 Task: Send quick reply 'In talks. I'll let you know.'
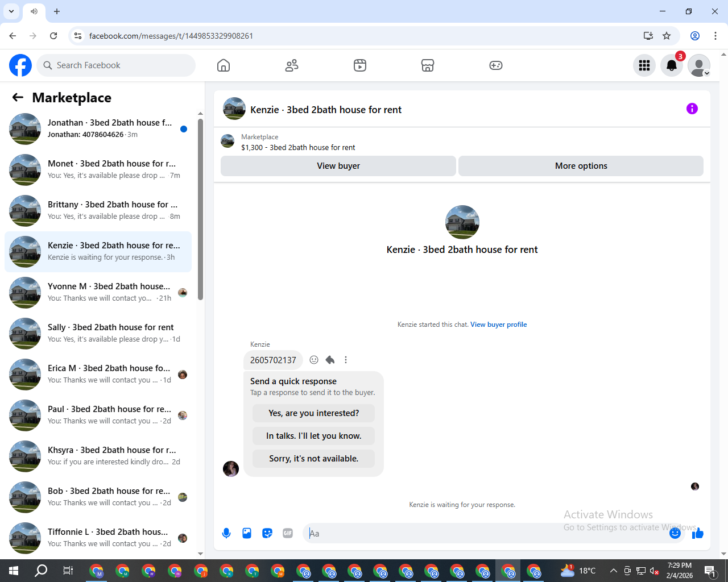(314, 436)
